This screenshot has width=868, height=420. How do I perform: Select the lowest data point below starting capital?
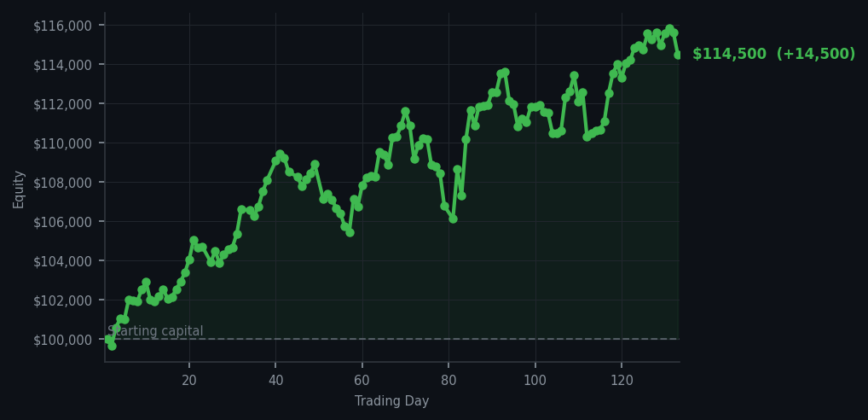click(x=112, y=346)
